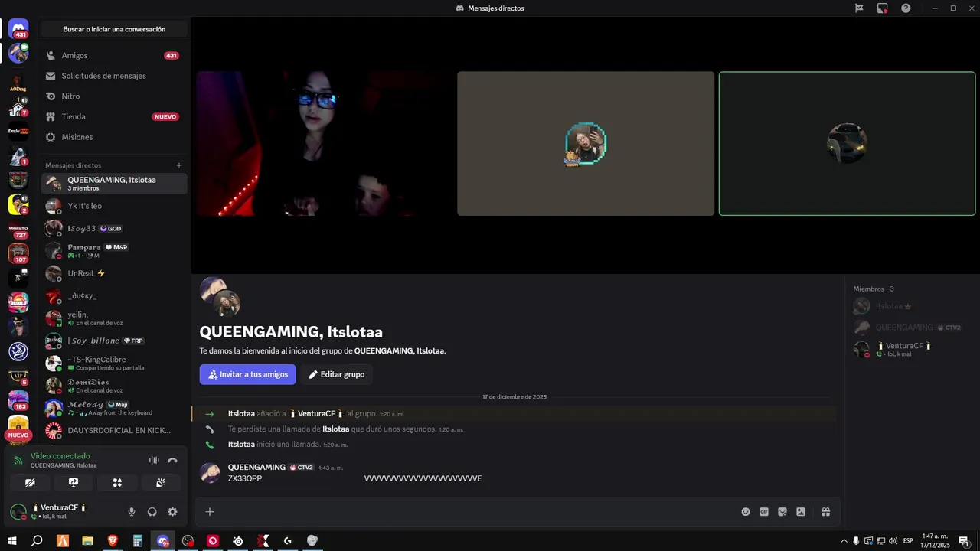Focus the webcam video tile

click(x=325, y=144)
